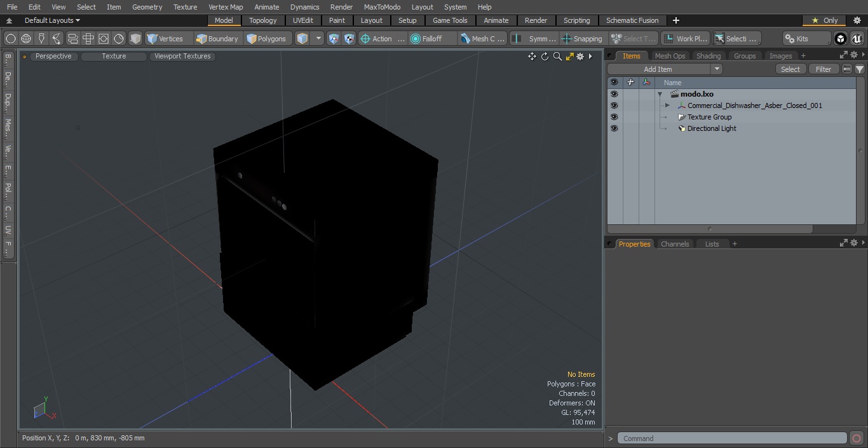Add new layout tab with plus
868x448 pixels.
[675, 20]
